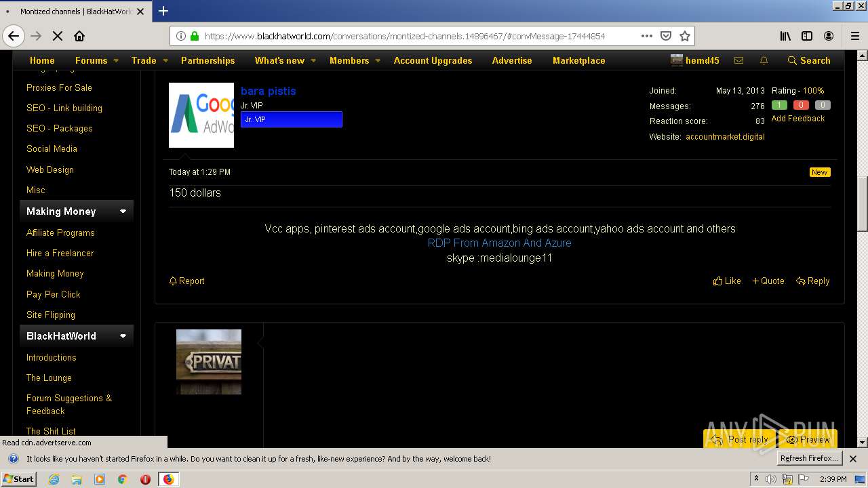Viewport: 868px width, 488px height.
Task: Click the gray neutral feedback count
Action: point(823,105)
